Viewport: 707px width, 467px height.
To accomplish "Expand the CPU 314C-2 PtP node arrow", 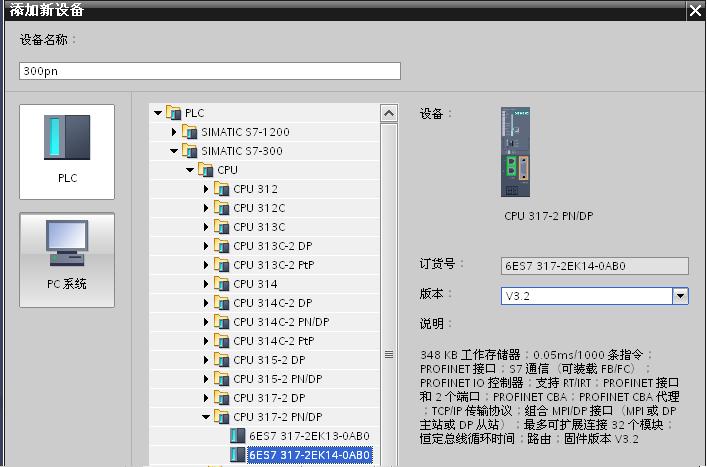I will pos(206,341).
